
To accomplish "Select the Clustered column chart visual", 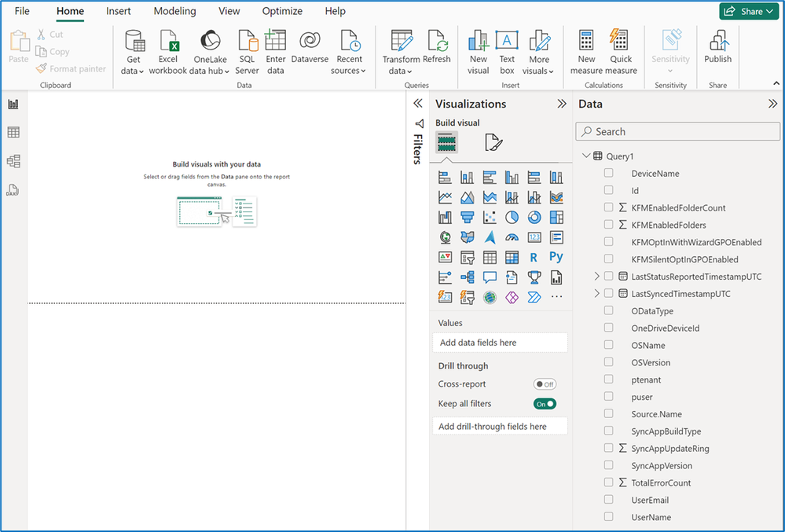I will 512,177.
